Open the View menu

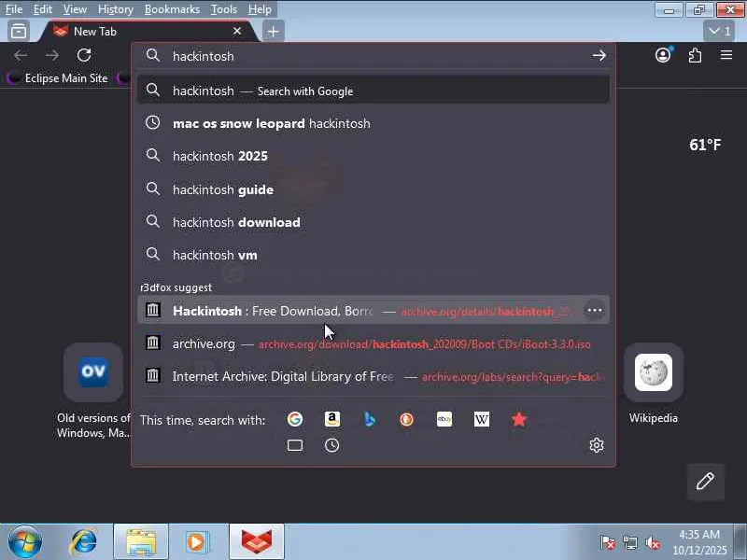[76, 9]
